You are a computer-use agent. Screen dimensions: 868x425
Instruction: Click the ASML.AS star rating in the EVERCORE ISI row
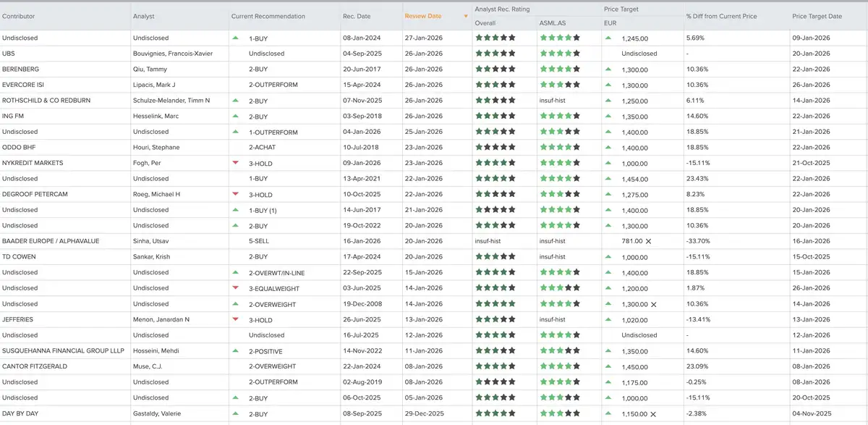click(560, 85)
